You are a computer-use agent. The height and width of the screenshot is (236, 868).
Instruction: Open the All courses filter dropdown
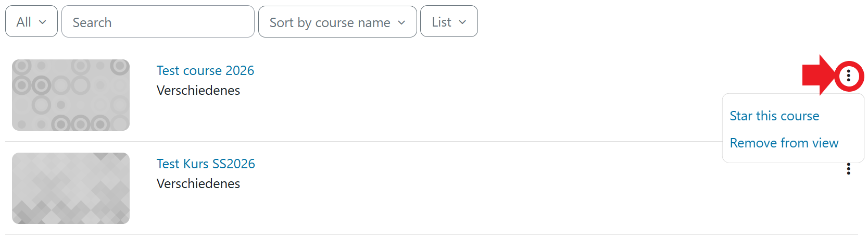coord(31,22)
